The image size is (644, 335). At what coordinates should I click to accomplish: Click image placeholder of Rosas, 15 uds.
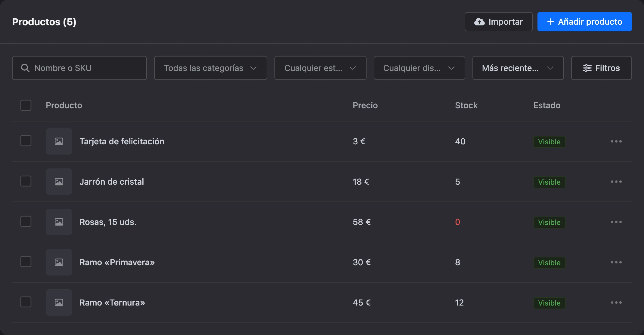point(59,222)
